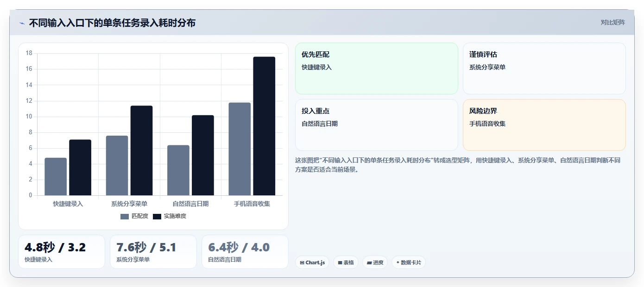The image size is (644, 287).
Task: Click the 快捷键录入 匹配度 bar
Action: 56,176
